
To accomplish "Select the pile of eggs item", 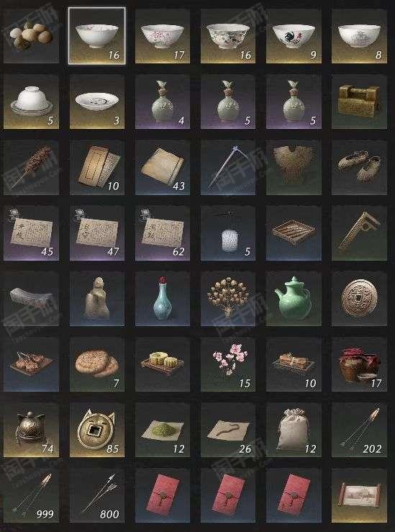I will point(31,36).
